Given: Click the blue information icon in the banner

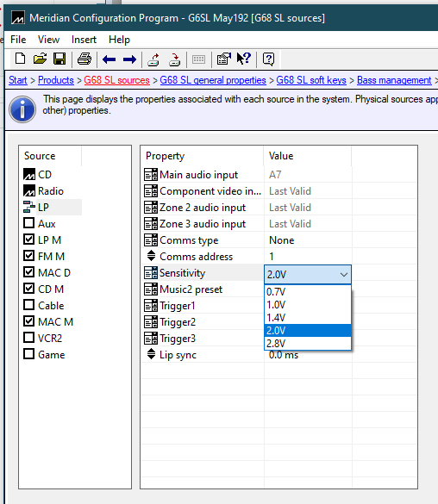Looking at the screenshot, I should pyautogui.click(x=22, y=109).
